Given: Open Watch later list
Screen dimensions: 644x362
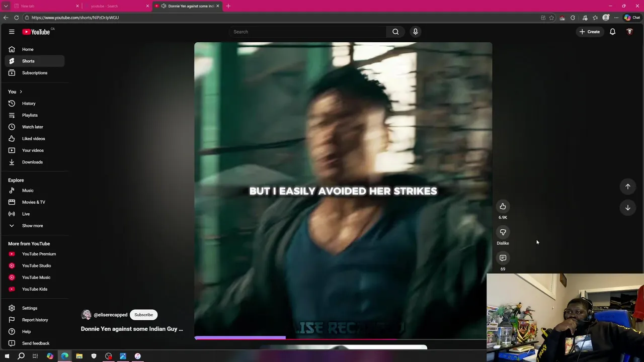Looking at the screenshot, I should (35, 127).
